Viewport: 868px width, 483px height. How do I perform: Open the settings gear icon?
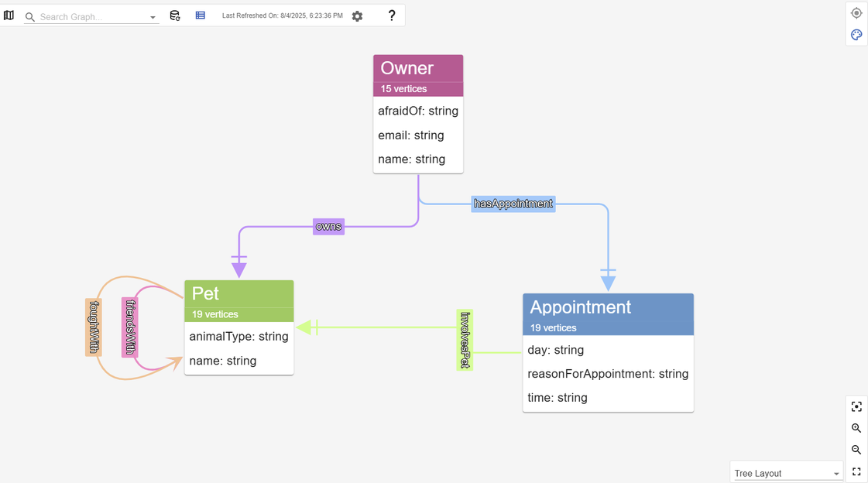pyautogui.click(x=358, y=16)
